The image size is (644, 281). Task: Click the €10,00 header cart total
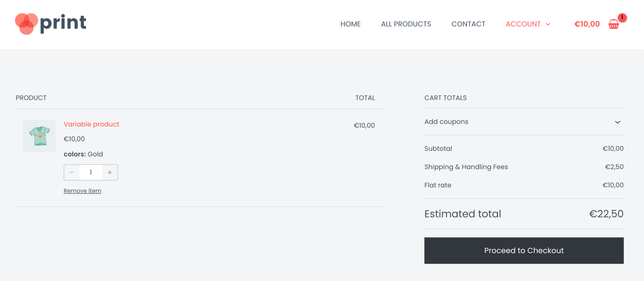[587, 24]
